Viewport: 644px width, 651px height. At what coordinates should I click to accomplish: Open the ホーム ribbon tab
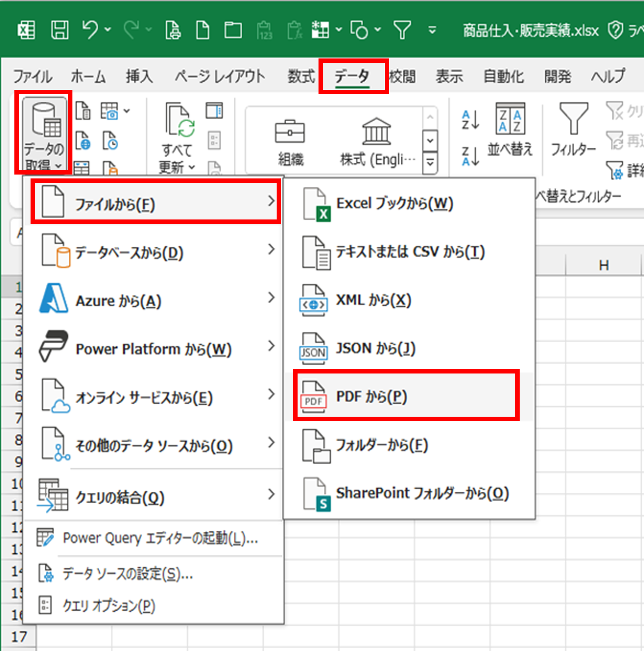pyautogui.click(x=88, y=77)
